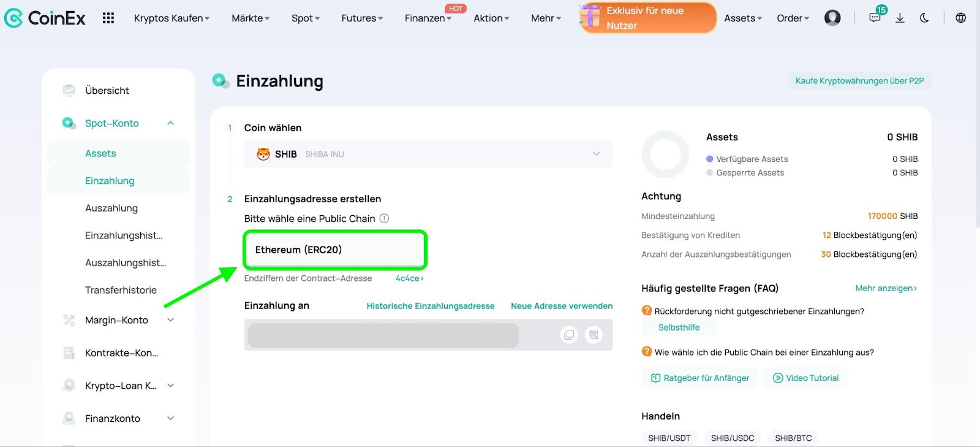
Task: Open Historische Einzahlungsadresse link
Action: pos(431,306)
